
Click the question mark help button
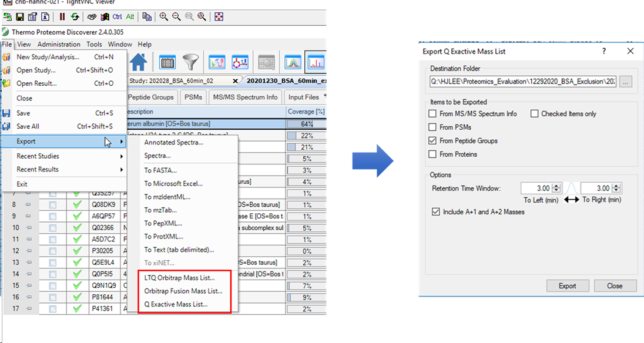pos(604,51)
